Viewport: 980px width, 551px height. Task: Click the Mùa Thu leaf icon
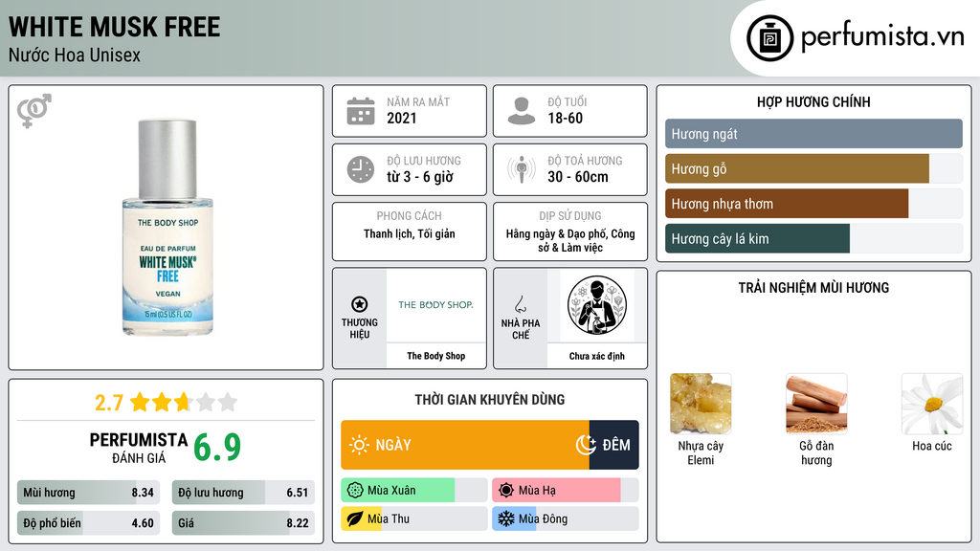[355, 518]
